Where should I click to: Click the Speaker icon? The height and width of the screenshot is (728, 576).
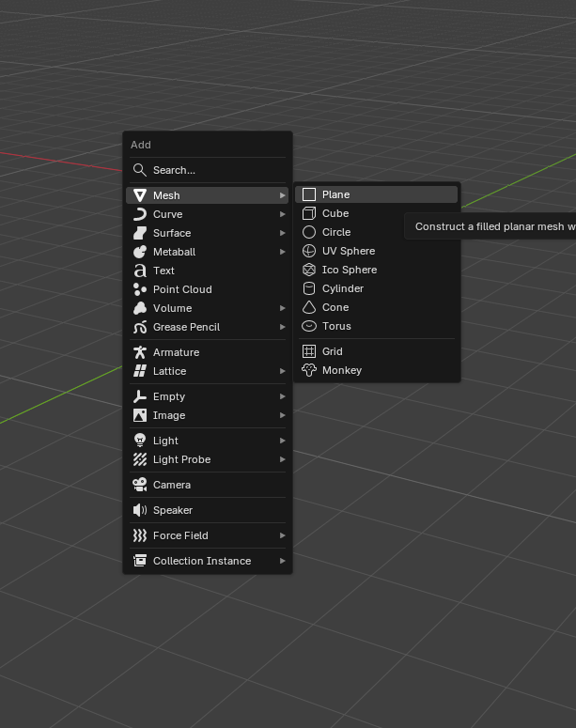(140, 510)
